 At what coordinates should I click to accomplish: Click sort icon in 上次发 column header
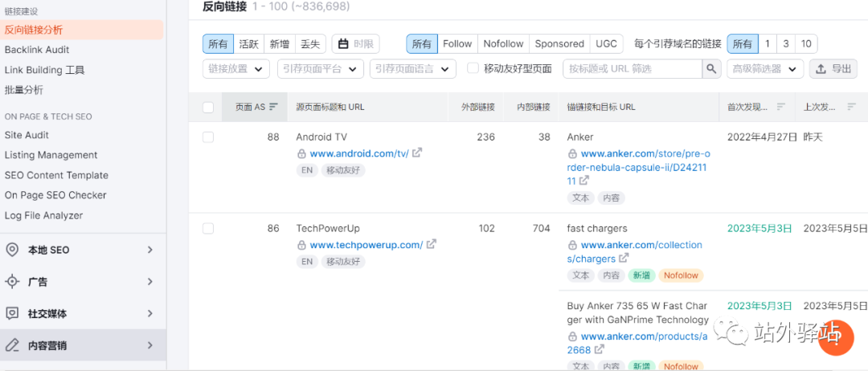[852, 107]
